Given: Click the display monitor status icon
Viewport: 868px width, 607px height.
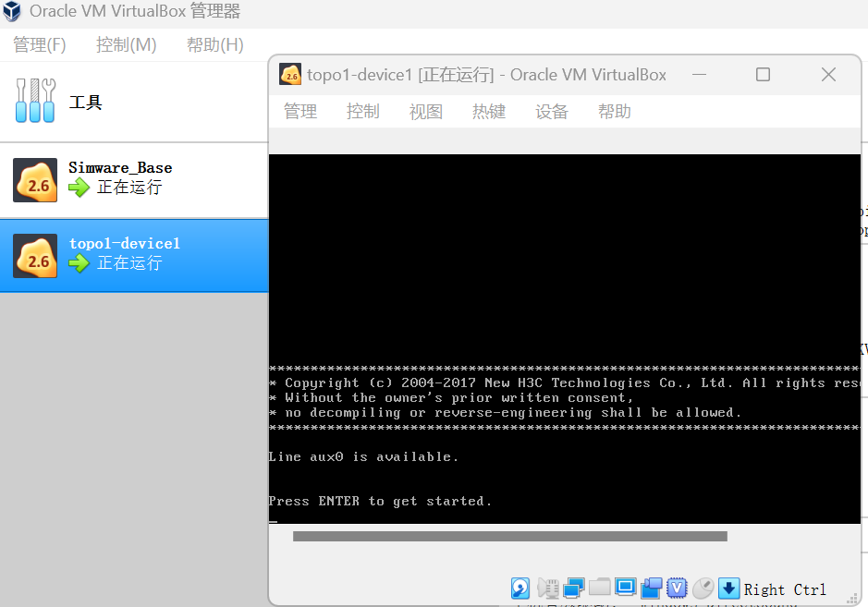Looking at the screenshot, I should 626,587.
